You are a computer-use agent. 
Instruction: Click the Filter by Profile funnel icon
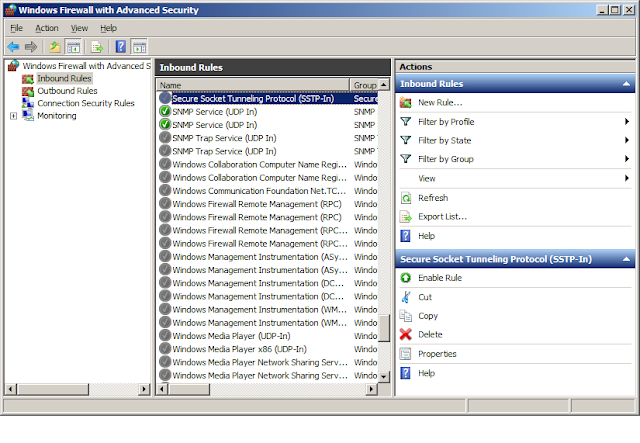(405, 121)
